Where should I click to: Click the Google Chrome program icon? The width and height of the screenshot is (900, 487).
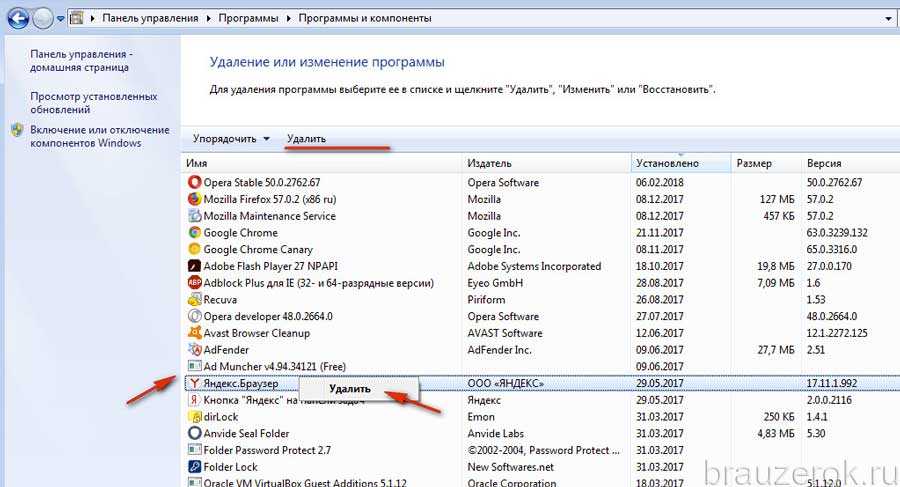coord(195,232)
